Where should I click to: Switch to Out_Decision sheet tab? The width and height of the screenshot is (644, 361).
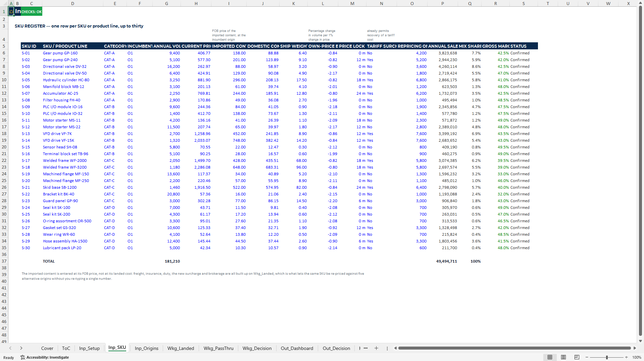(x=336, y=348)
